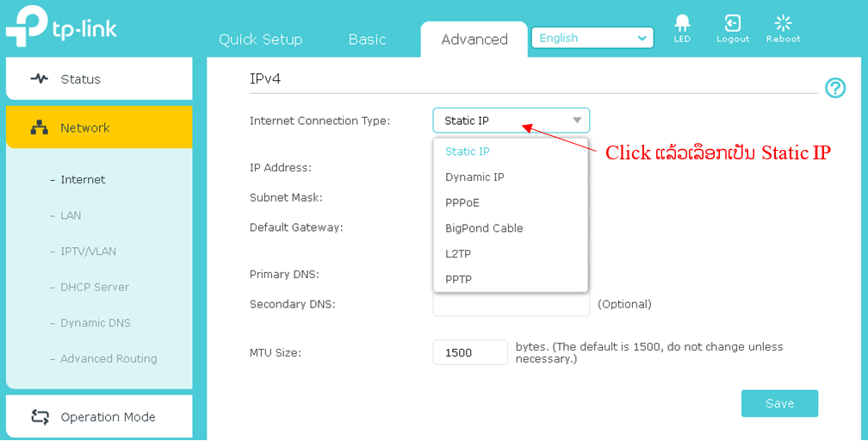Switch to the Basic tab

(x=367, y=40)
